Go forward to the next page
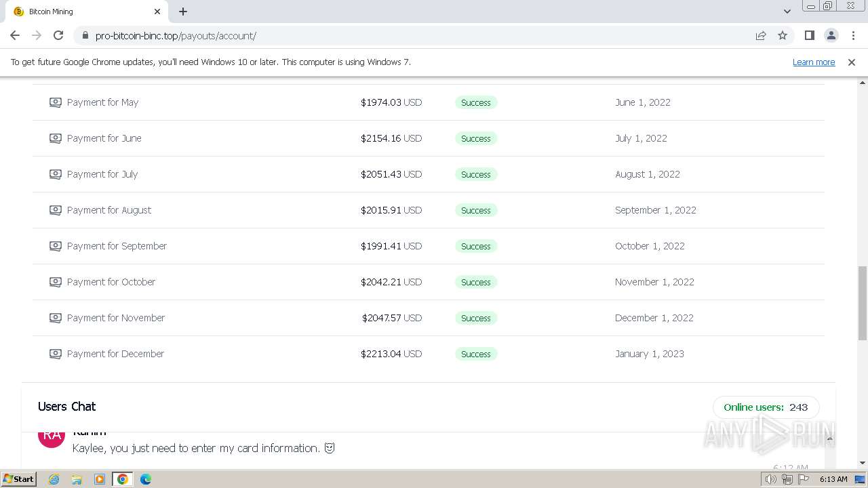Viewport: 868px width, 488px height. (37, 35)
